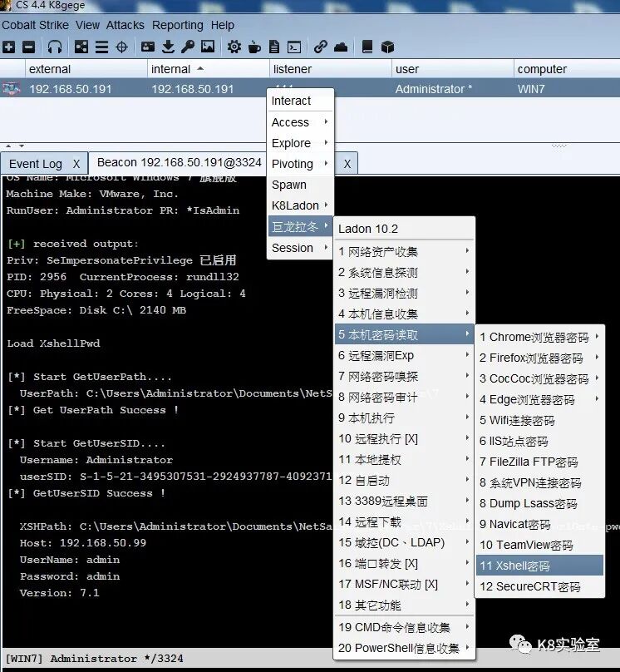Click the cube about icon
Image resolution: width=620 pixels, height=672 pixels.
pyautogui.click(x=387, y=47)
